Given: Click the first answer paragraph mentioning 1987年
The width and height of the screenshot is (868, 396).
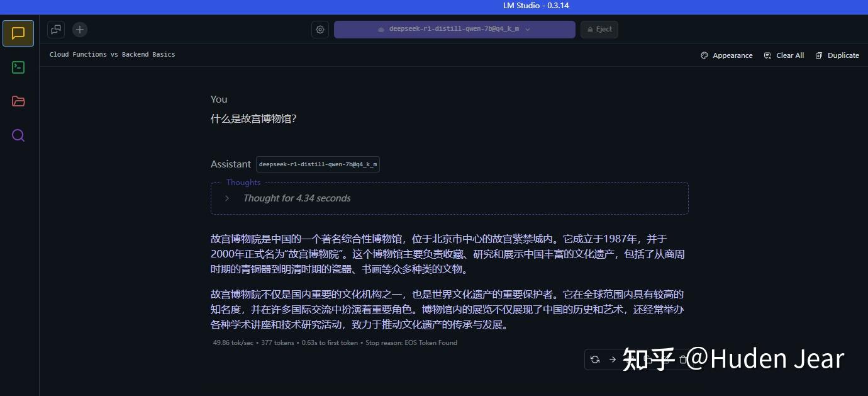Looking at the screenshot, I should pos(448,254).
